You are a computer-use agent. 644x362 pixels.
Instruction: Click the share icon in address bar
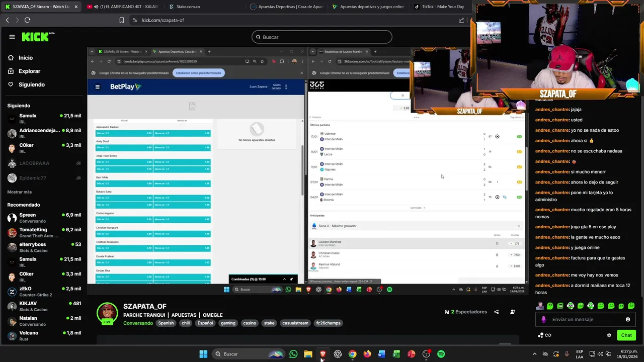pos(461,20)
